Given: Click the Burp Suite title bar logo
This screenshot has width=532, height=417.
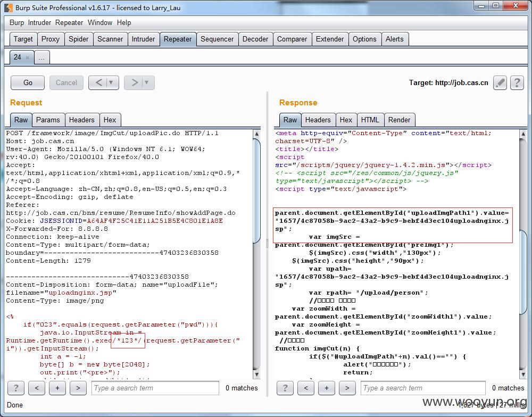Looking at the screenshot, I should (x=9, y=7).
